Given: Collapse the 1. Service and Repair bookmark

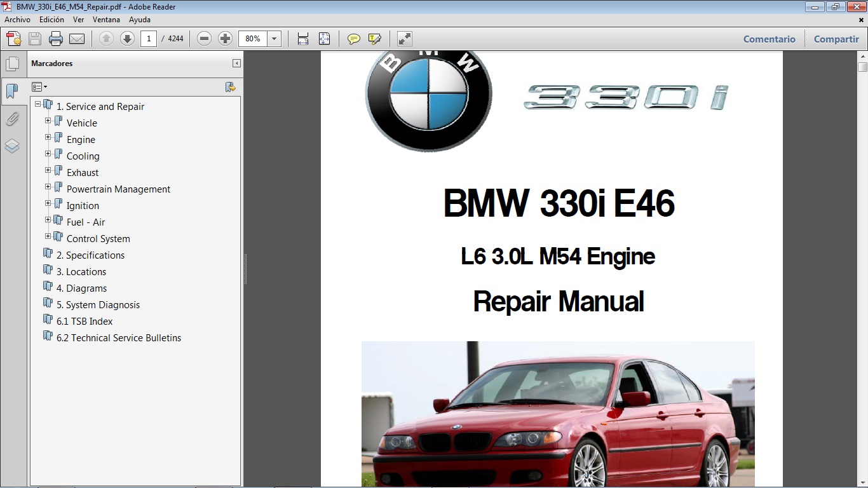Looking at the screenshot, I should pos(37,104).
